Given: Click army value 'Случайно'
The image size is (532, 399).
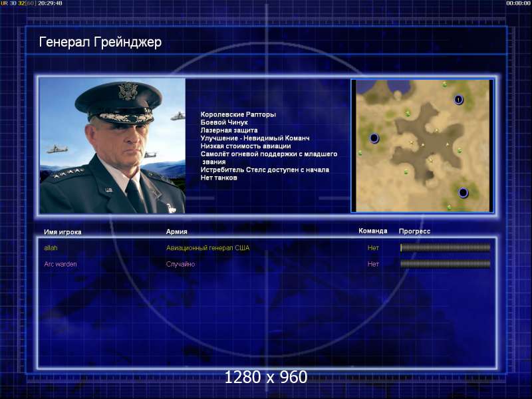Looking at the screenshot, I should 180,264.
